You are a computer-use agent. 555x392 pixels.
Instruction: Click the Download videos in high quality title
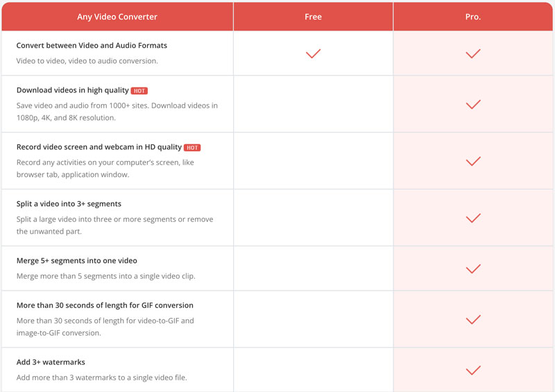[72, 90]
